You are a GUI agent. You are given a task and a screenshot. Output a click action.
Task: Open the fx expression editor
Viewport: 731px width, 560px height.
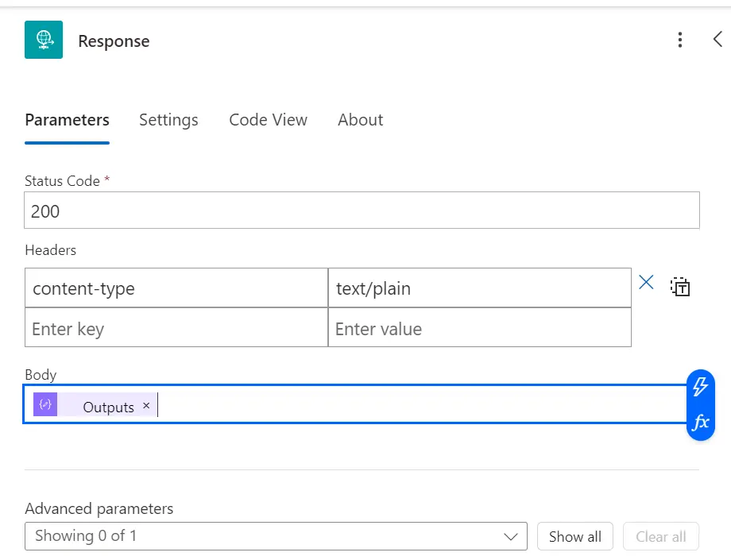coord(701,422)
